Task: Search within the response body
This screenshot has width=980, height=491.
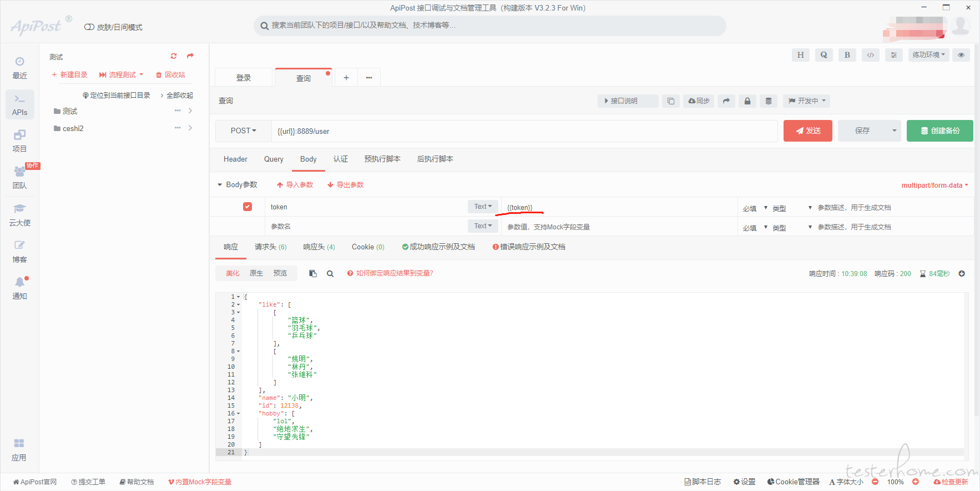Action: point(330,273)
